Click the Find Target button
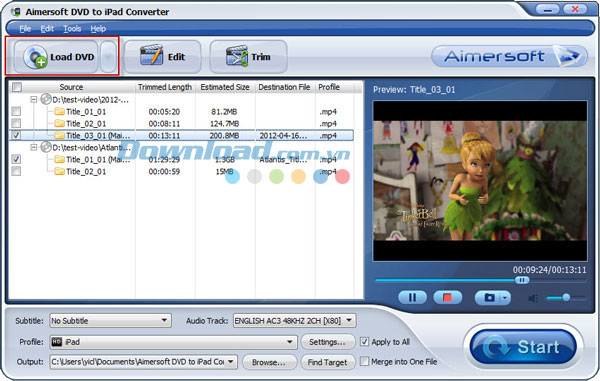 [x=328, y=362]
